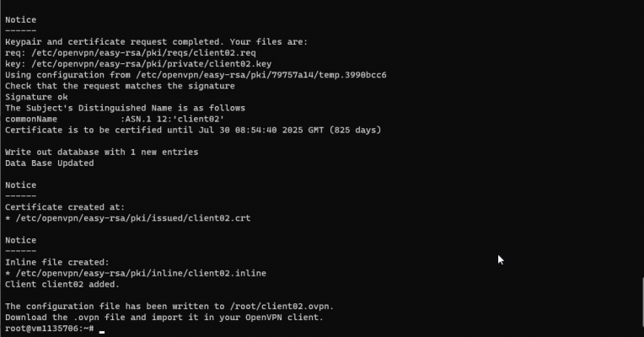Screen dimensions: 644x337
Task: Click the 'Certificate created at:' text
Action: (x=65, y=207)
